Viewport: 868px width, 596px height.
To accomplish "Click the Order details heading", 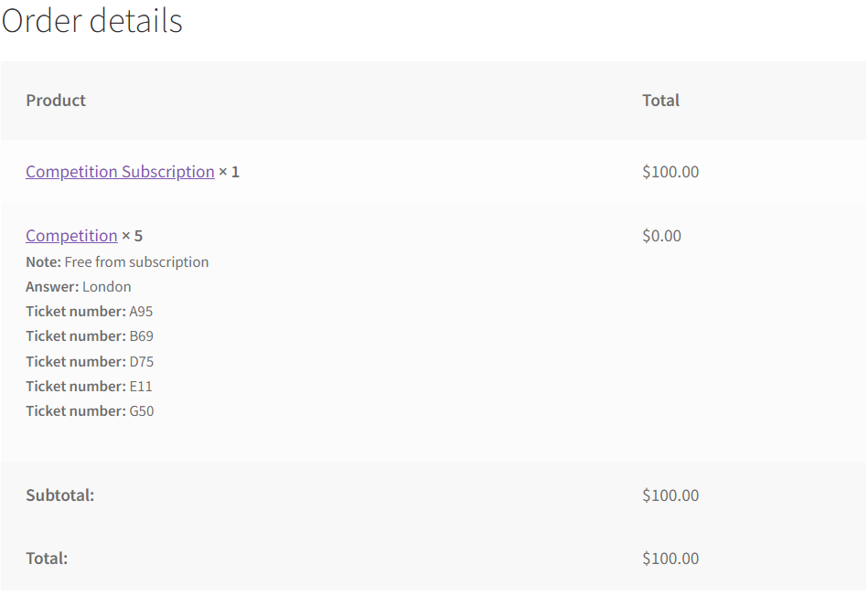I will coord(91,20).
